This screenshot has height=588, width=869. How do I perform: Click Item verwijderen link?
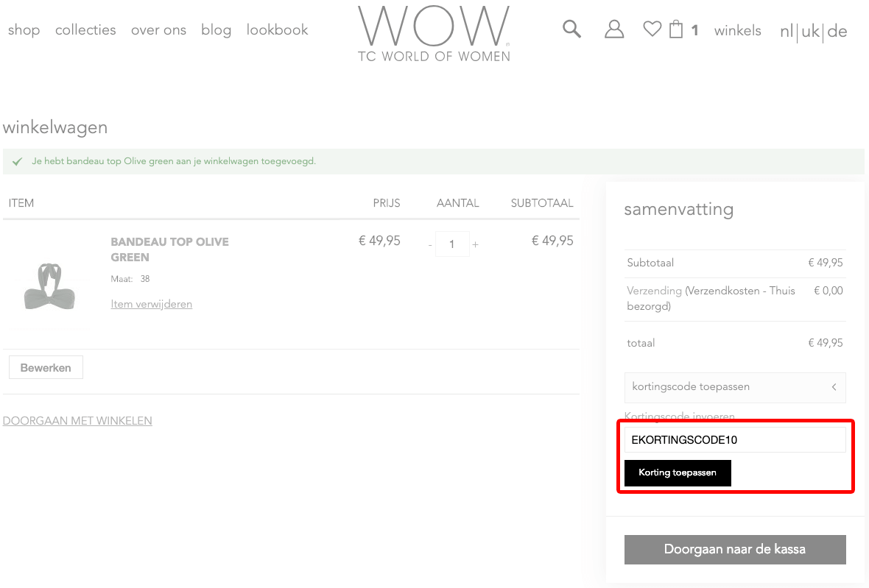[x=151, y=304]
